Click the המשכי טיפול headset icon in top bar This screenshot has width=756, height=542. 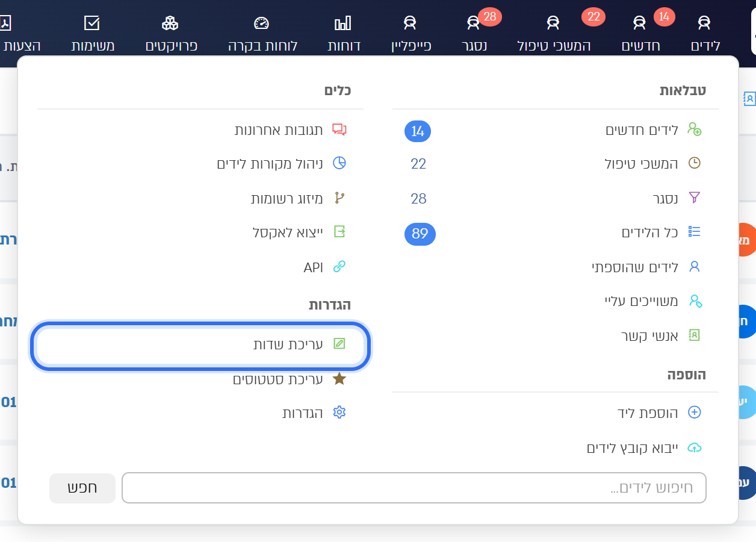coord(553,23)
